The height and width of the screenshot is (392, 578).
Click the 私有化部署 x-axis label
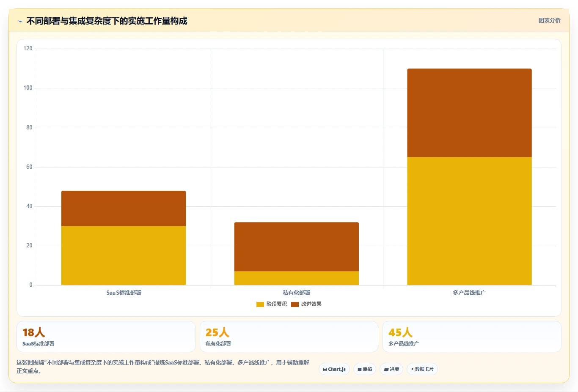click(297, 293)
